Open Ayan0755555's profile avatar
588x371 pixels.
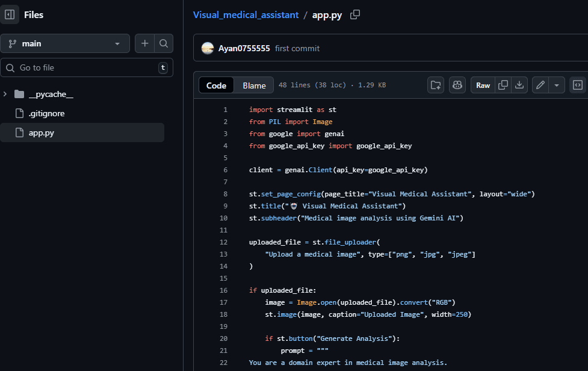pyautogui.click(x=208, y=48)
